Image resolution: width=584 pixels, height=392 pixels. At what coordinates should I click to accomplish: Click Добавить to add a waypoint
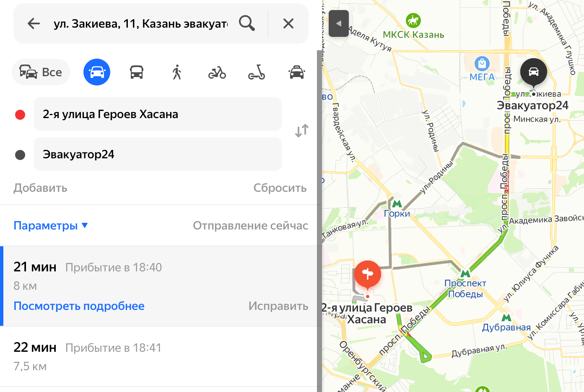[x=40, y=188]
